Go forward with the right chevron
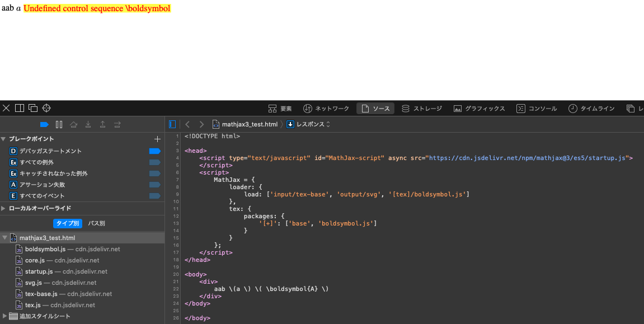This screenshot has height=324, width=644. click(201, 124)
